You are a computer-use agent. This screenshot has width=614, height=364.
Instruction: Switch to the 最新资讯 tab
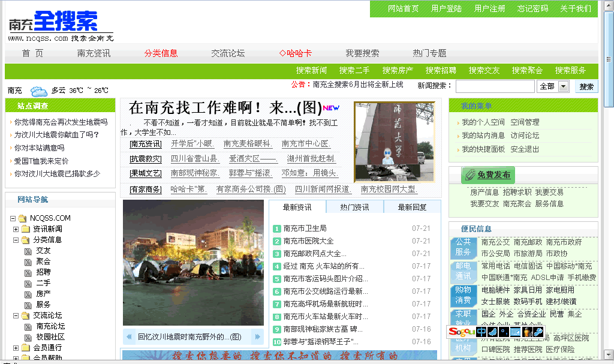click(x=297, y=207)
